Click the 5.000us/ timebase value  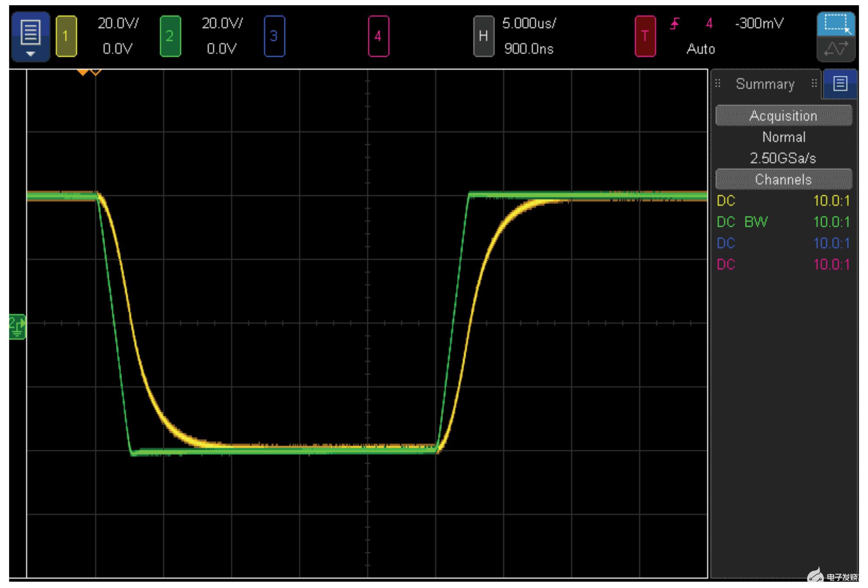tap(529, 23)
